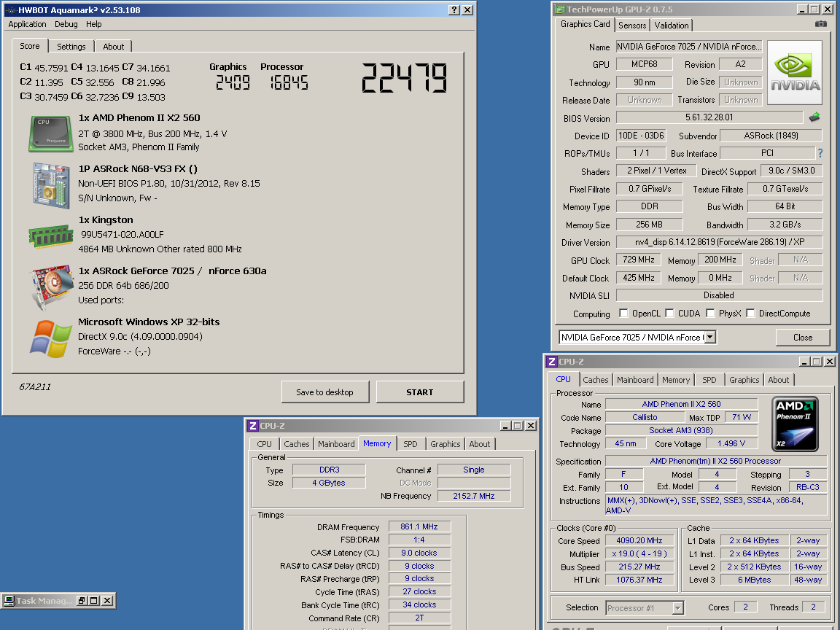Select the Score tab in Aquamark

30,46
